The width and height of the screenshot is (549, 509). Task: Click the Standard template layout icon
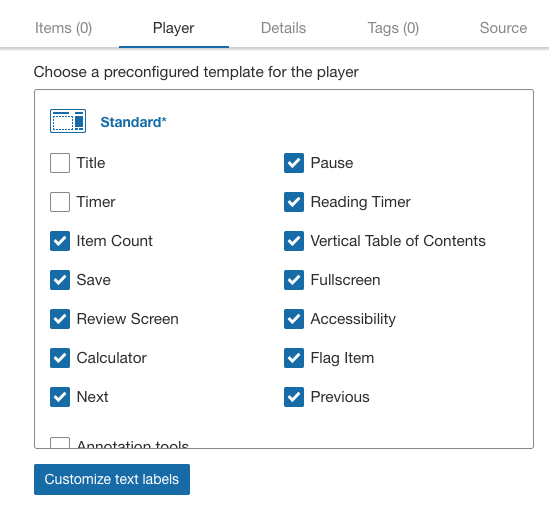click(x=68, y=121)
